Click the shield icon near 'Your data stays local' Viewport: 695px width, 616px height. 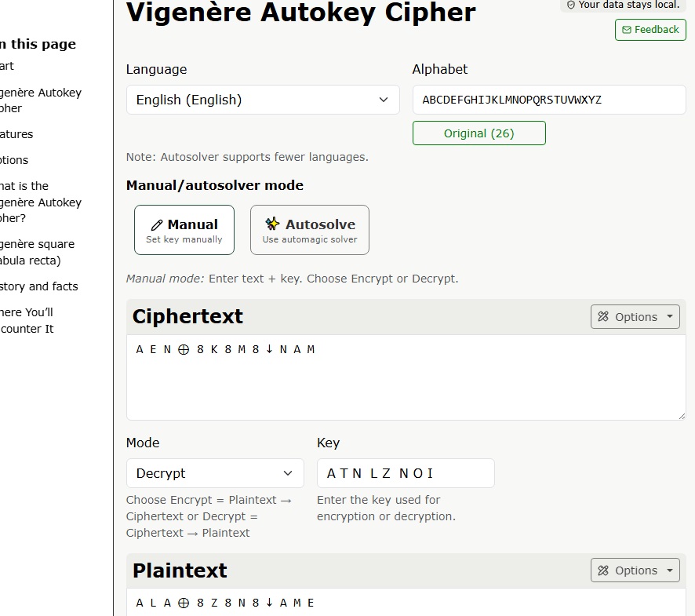click(571, 5)
